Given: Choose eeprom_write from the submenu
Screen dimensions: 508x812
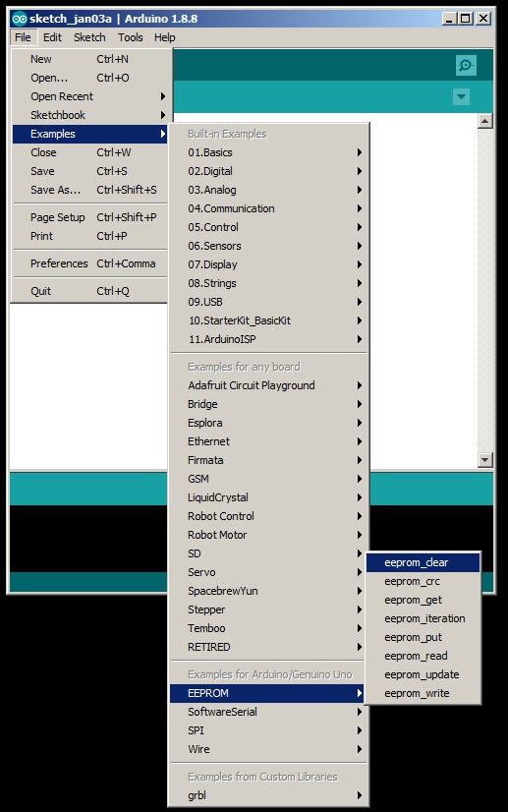Looking at the screenshot, I should pyautogui.click(x=423, y=693).
